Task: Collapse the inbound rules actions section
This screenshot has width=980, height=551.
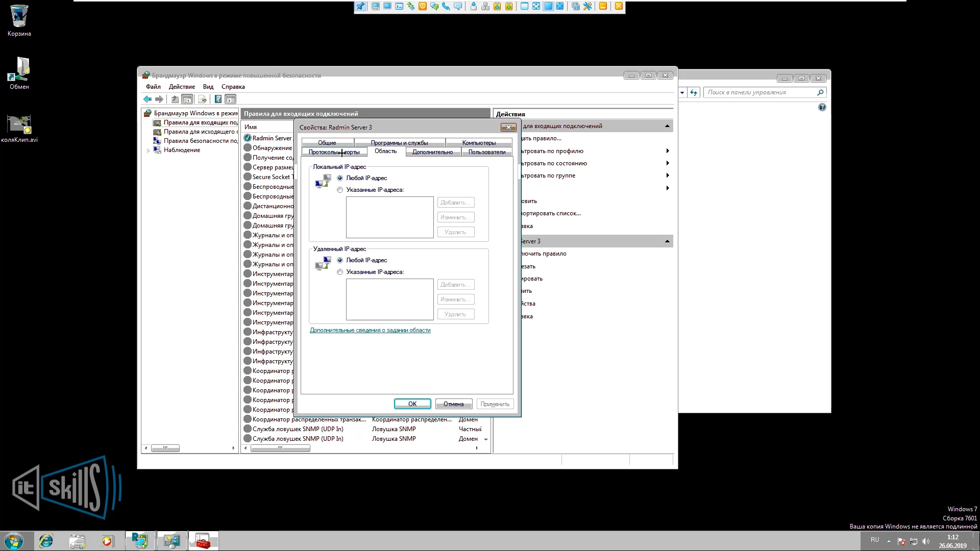Action: pyautogui.click(x=667, y=126)
